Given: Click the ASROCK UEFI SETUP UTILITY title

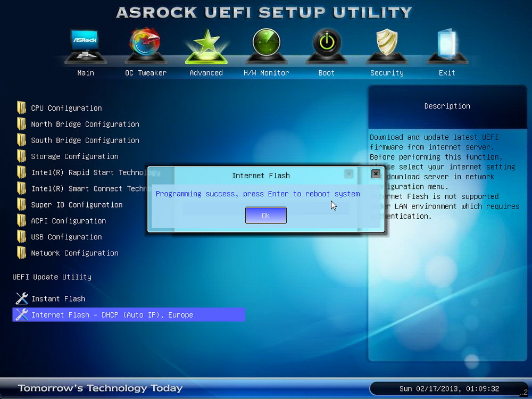Looking at the screenshot, I should click(264, 12).
